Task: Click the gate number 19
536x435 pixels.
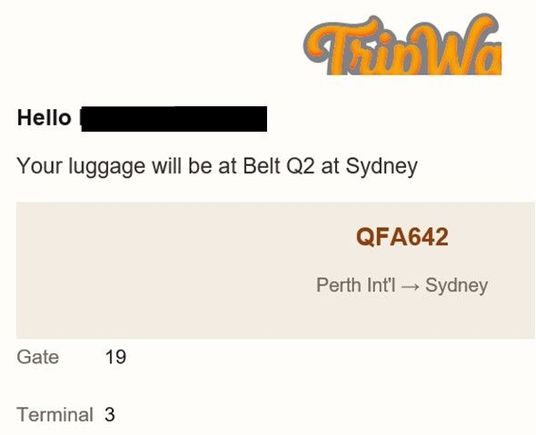Action: (116, 357)
